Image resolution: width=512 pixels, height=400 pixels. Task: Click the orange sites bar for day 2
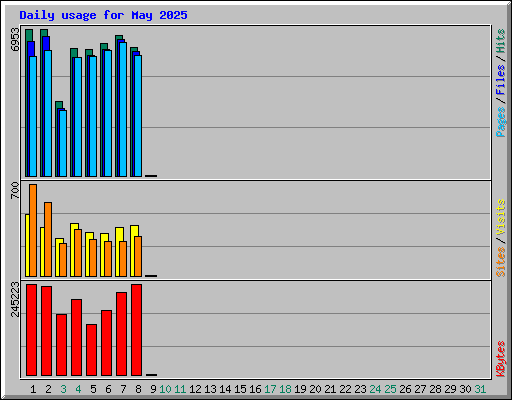[48, 239]
